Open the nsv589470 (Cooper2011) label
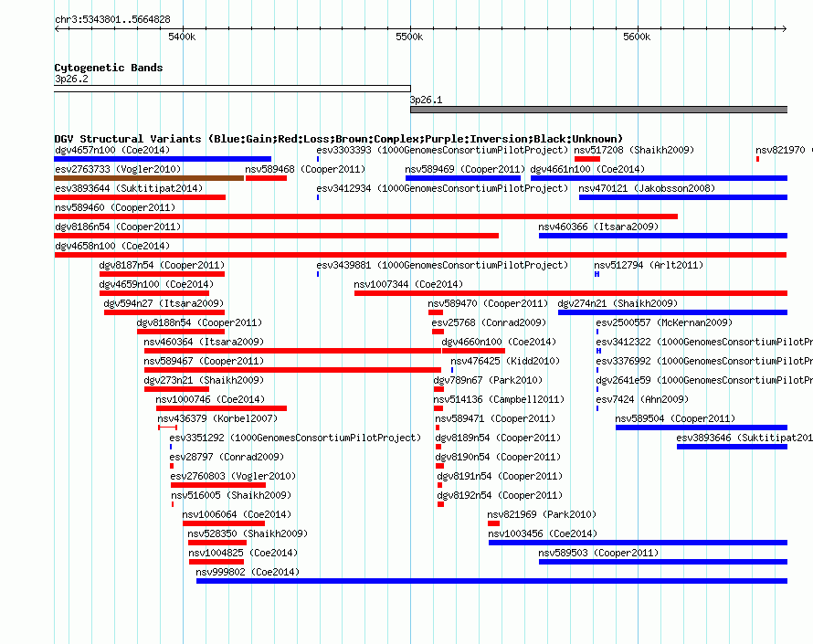Screen dimensions: 813x644 488,304
